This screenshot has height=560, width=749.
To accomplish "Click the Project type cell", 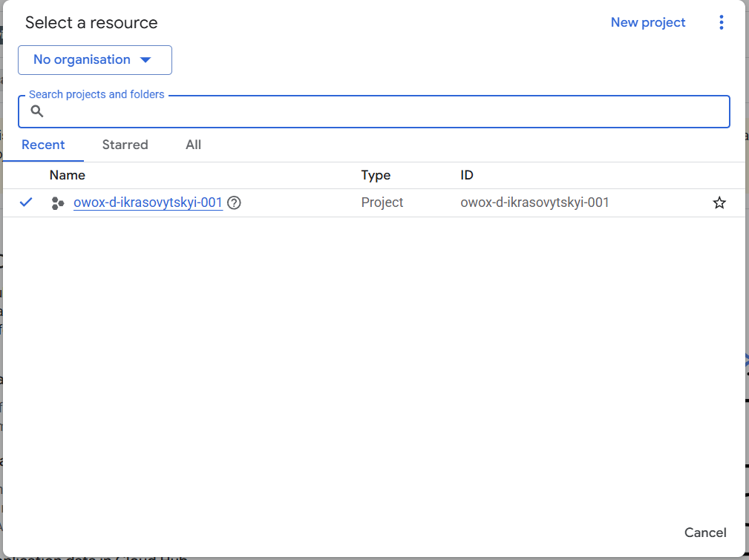I will (x=382, y=202).
